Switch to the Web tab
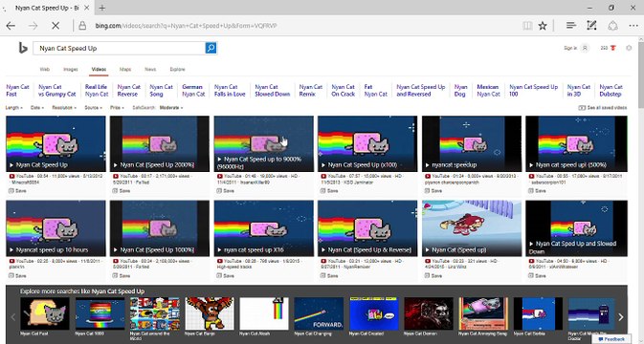Image resolution: width=644 pixels, height=344 pixels. tap(44, 70)
